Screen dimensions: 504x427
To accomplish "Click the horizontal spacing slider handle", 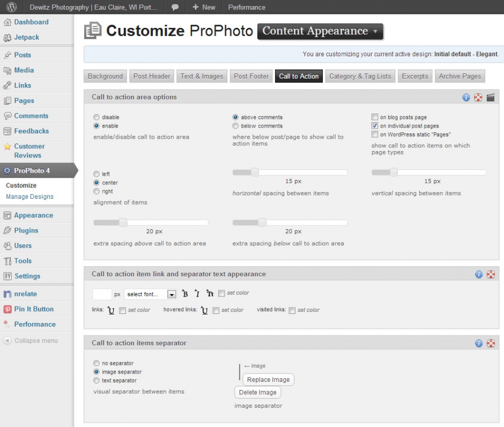I will point(255,173).
